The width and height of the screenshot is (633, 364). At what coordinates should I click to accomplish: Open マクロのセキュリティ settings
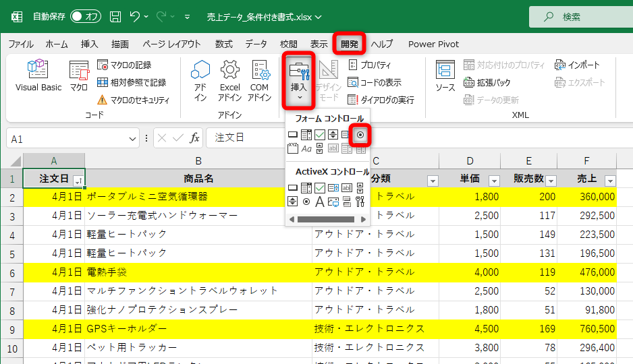tap(133, 100)
